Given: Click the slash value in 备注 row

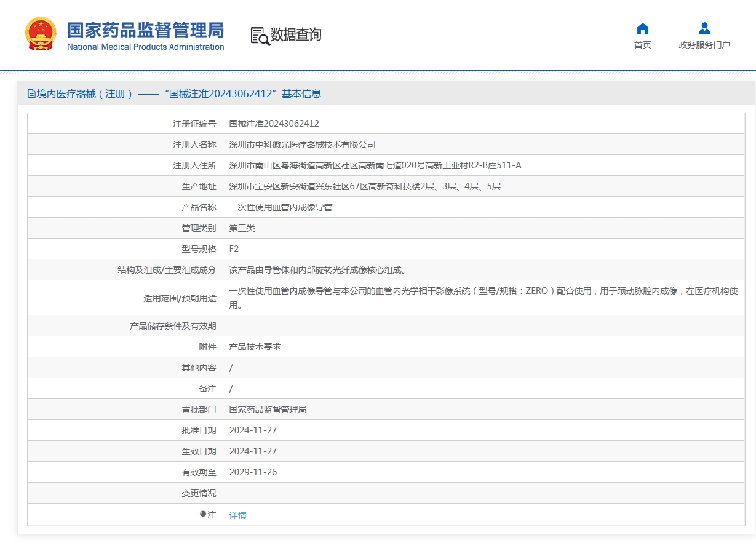Looking at the screenshot, I should (x=231, y=389).
